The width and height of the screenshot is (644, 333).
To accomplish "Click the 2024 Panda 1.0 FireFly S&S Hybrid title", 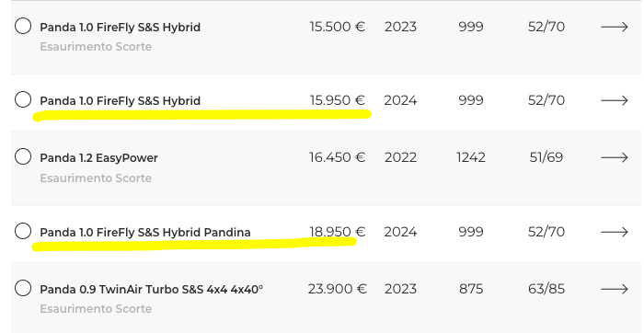I will 120,101.
